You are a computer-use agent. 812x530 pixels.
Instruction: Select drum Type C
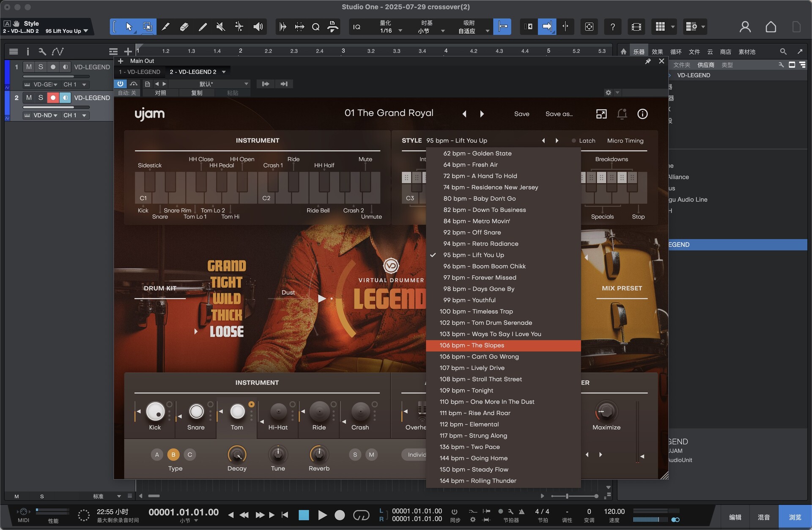[190, 455]
